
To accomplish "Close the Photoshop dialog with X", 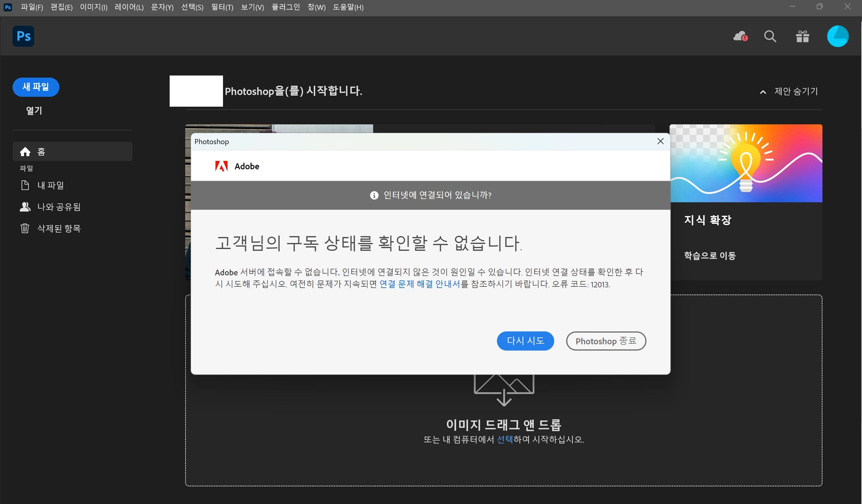I will pos(660,141).
